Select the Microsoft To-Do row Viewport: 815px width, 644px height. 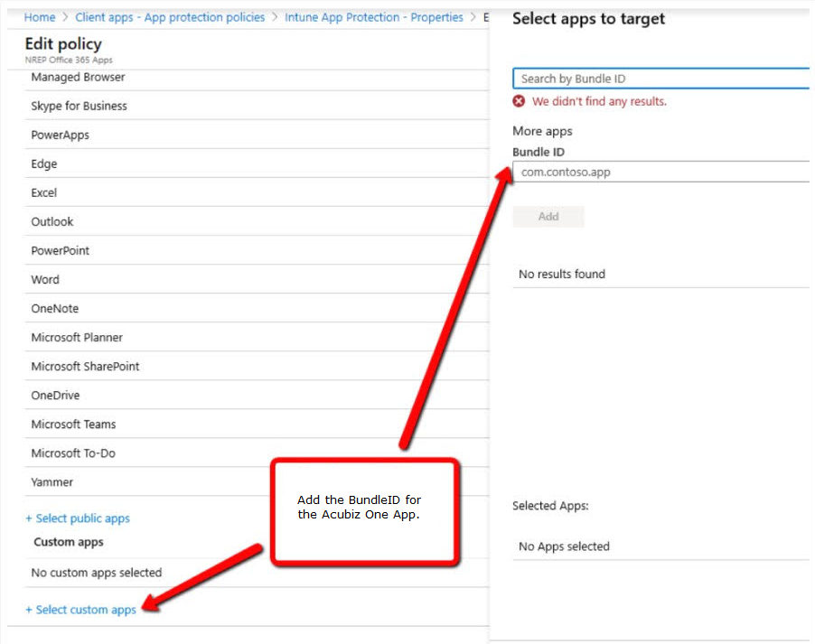click(x=257, y=453)
